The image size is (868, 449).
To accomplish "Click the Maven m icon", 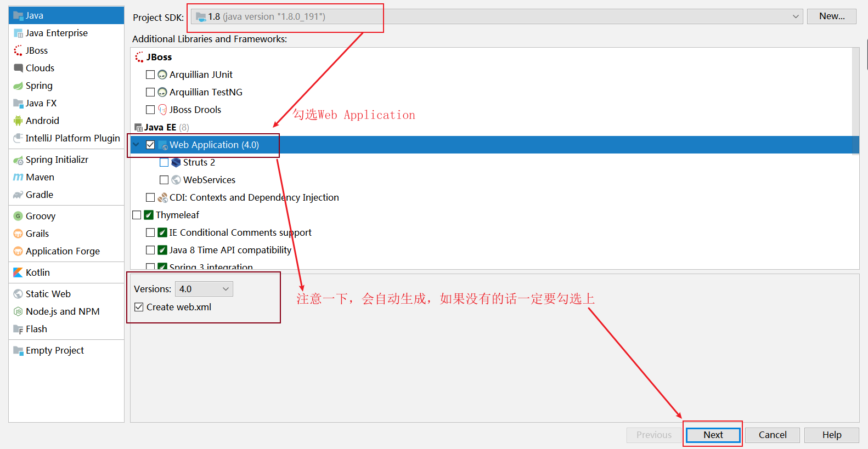I will (18, 177).
